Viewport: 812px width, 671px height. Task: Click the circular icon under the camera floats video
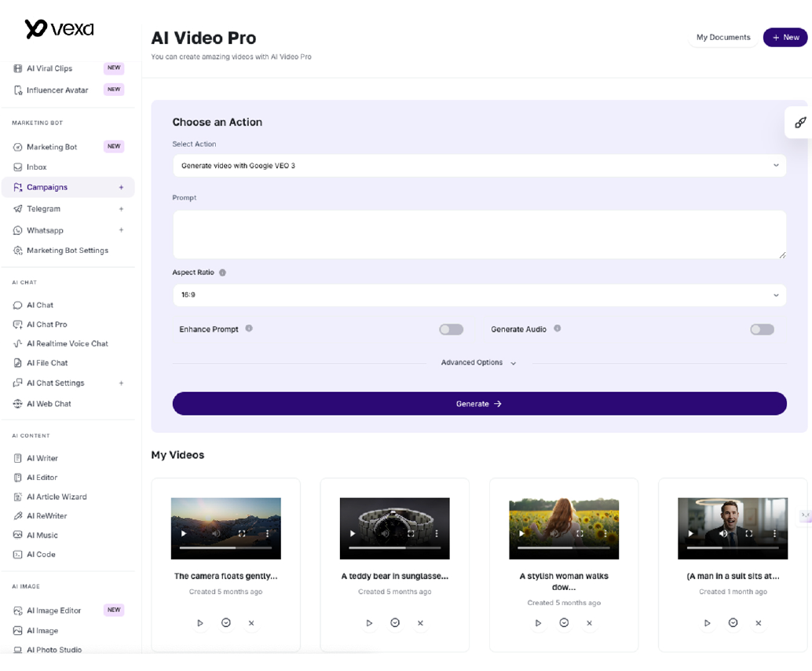click(x=225, y=623)
